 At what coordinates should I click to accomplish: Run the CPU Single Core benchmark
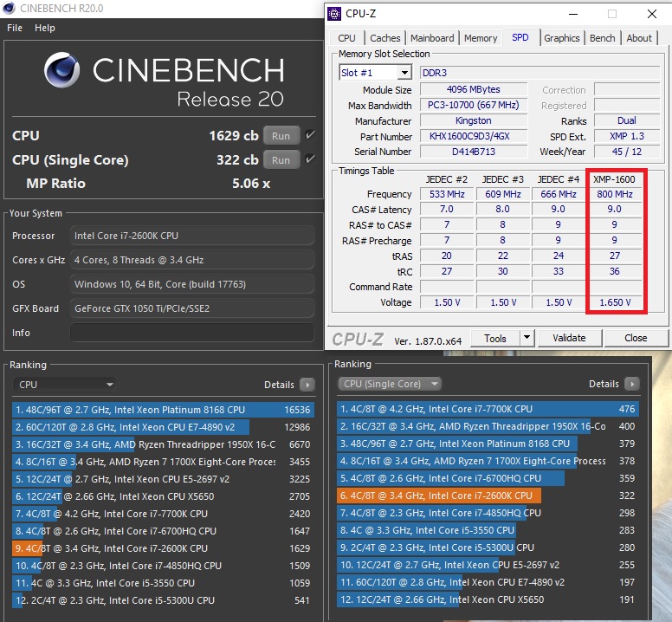point(281,160)
